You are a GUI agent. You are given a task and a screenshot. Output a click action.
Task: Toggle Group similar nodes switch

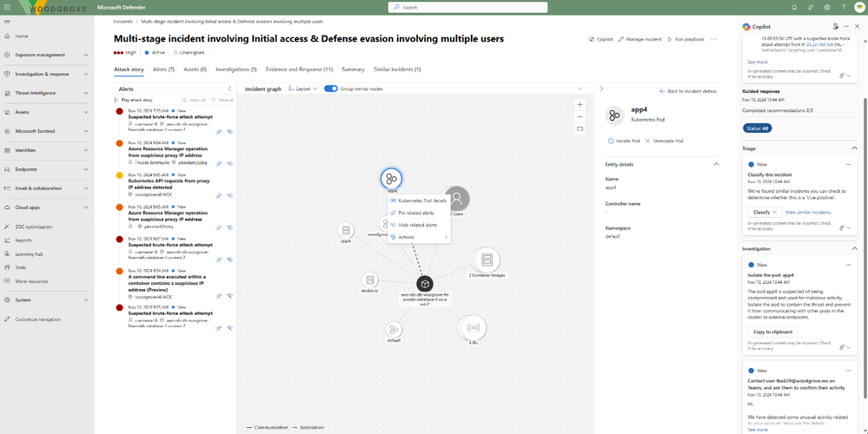(330, 89)
